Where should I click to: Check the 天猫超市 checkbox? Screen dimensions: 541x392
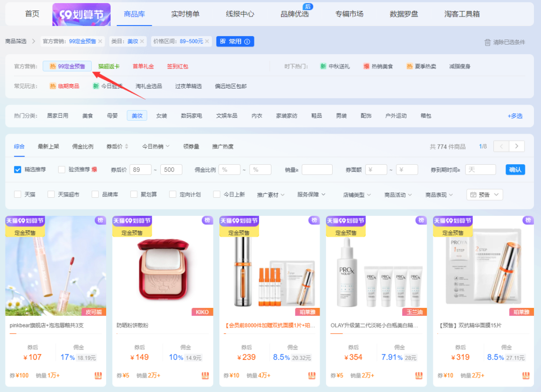coord(51,194)
